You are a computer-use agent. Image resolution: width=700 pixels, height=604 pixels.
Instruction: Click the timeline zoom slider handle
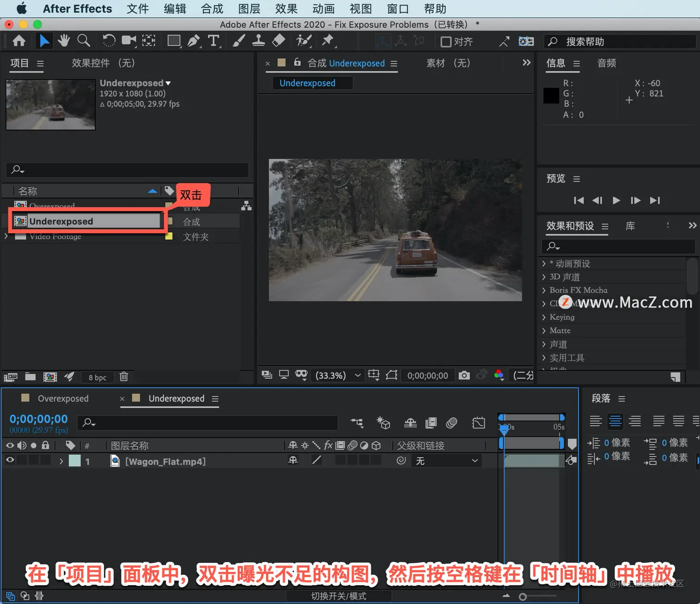pyautogui.click(x=523, y=597)
